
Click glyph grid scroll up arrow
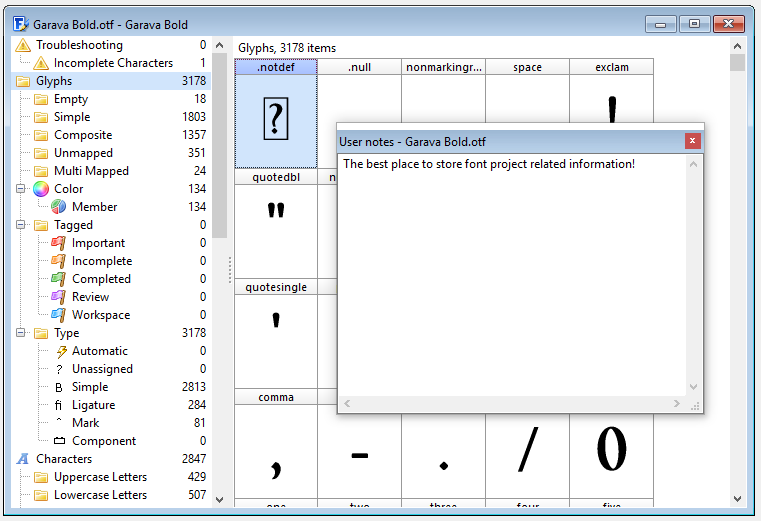click(x=737, y=46)
